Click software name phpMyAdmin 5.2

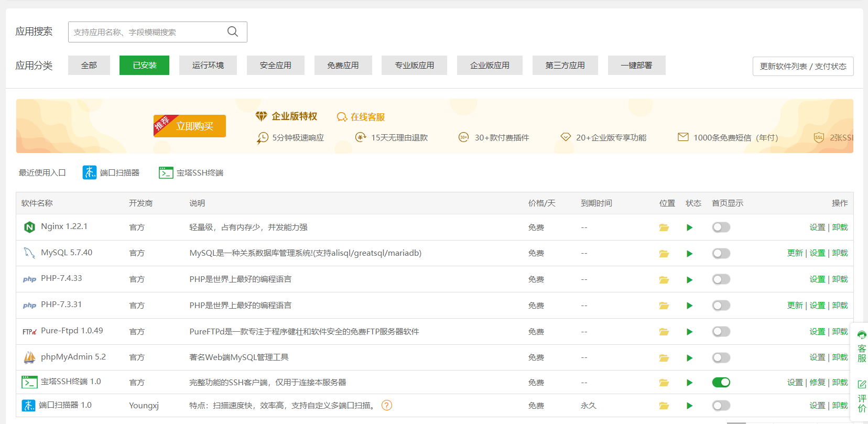(73, 357)
